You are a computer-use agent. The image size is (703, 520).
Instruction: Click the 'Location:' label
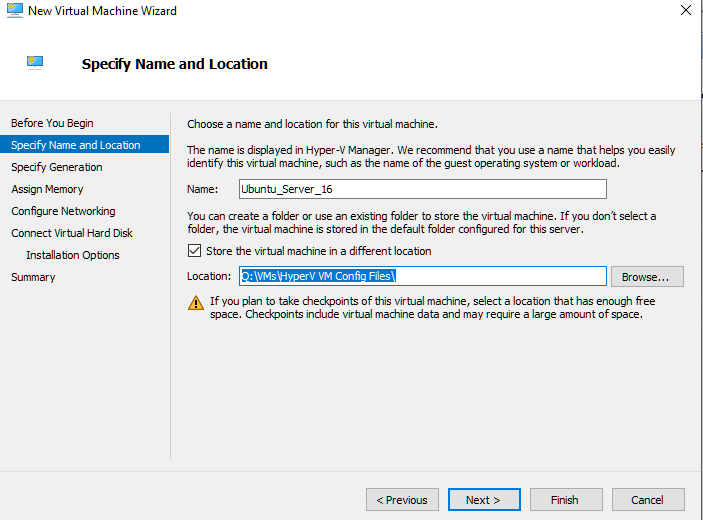(209, 276)
